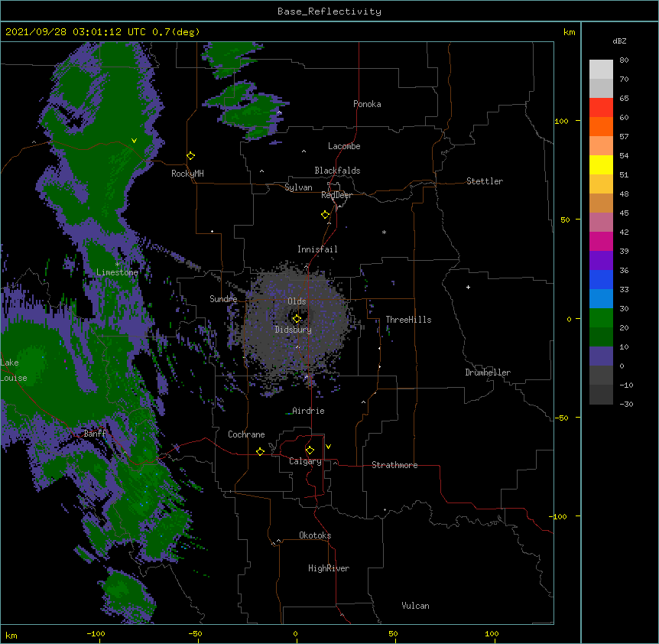Click the Sylvan label
The width and height of the screenshot is (659, 644).
[x=298, y=187]
